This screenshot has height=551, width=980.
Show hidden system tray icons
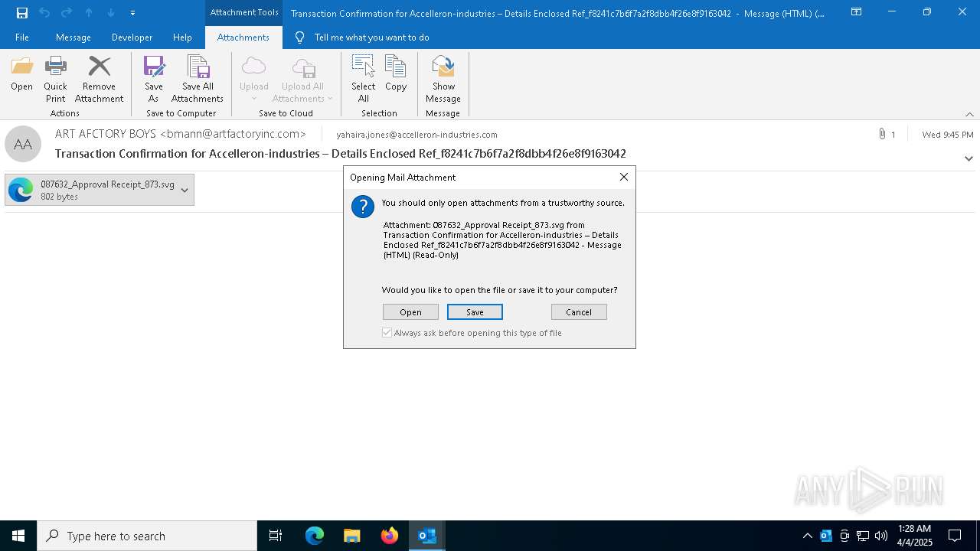[x=807, y=536]
